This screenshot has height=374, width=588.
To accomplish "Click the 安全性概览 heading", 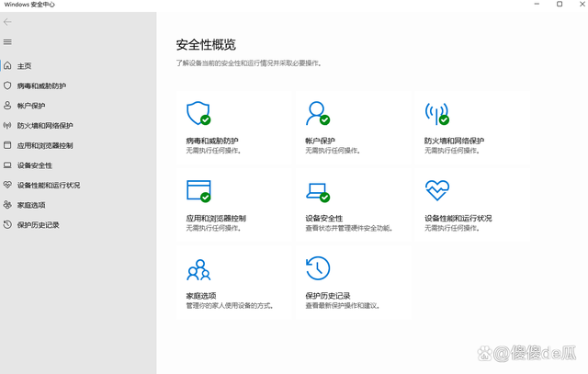I will point(206,45).
